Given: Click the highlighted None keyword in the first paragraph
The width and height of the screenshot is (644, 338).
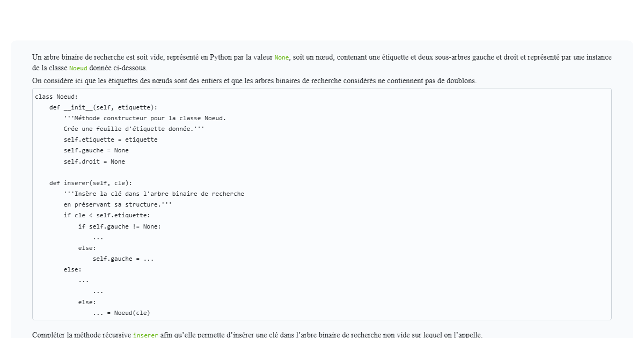Looking at the screenshot, I should 281,57.
